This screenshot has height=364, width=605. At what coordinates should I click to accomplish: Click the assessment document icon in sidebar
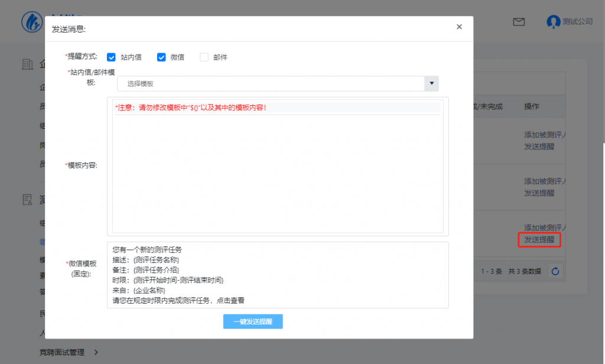tap(27, 200)
